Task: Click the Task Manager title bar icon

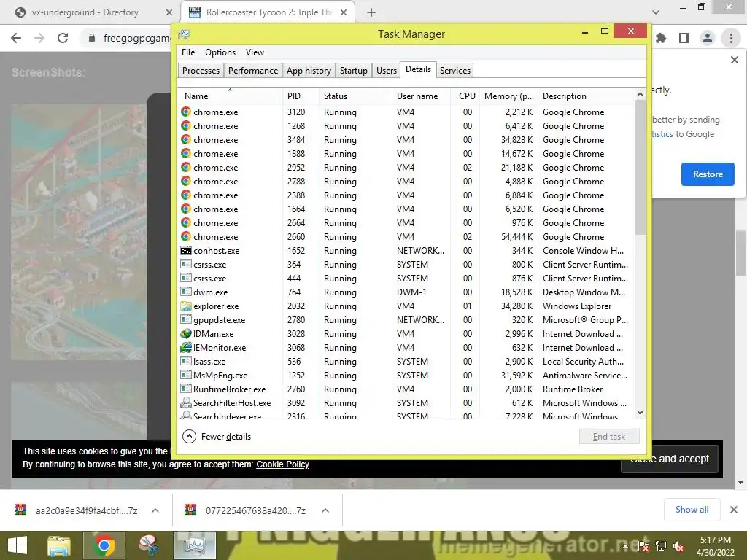Action: (x=184, y=34)
